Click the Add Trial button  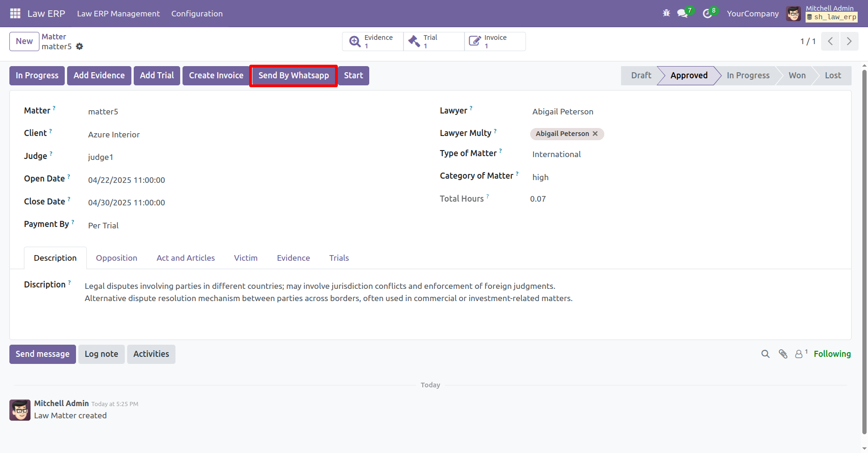click(x=157, y=75)
